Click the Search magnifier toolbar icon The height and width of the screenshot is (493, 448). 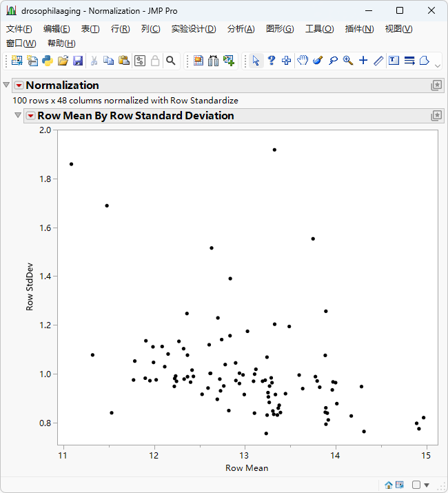click(x=171, y=61)
